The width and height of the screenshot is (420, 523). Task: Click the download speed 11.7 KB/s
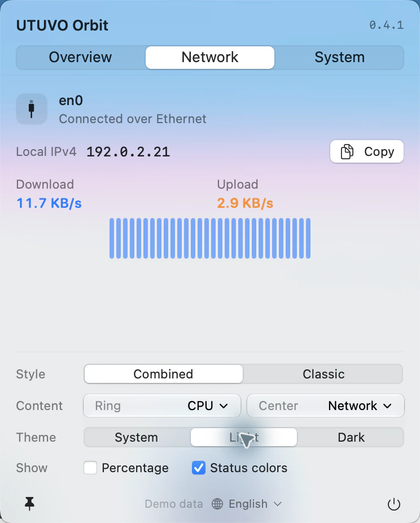pyautogui.click(x=49, y=203)
